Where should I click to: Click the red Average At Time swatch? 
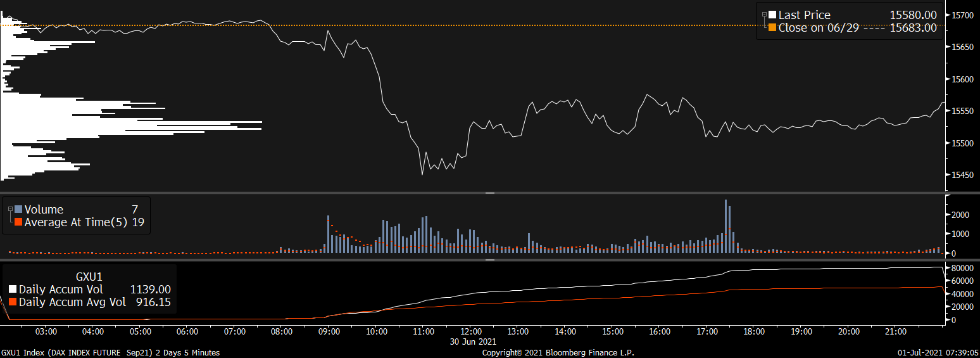click(x=18, y=222)
